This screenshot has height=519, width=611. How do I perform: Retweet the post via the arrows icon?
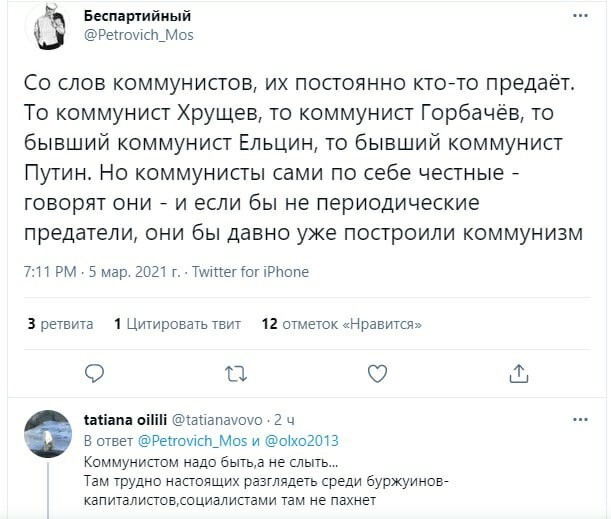tap(236, 374)
